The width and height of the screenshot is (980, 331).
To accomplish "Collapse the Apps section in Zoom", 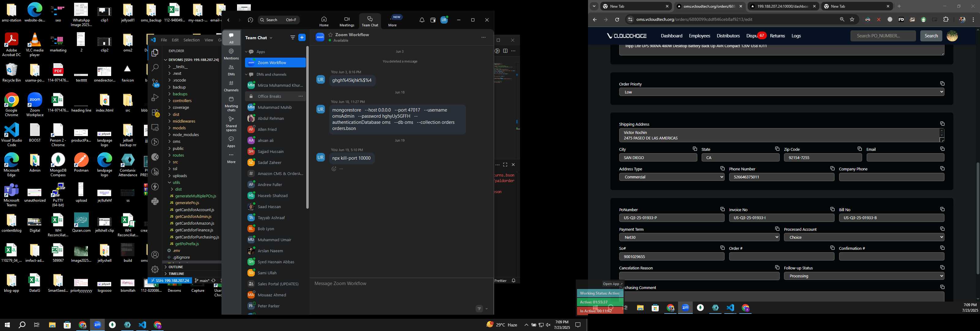I will click(x=246, y=52).
